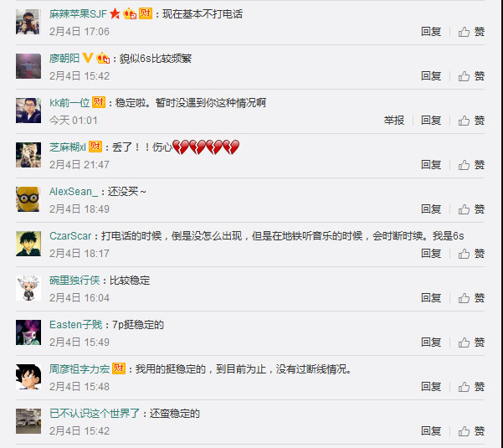
Task: Click the minion avatar of AlexSean_
Action: tap(28, 199)
